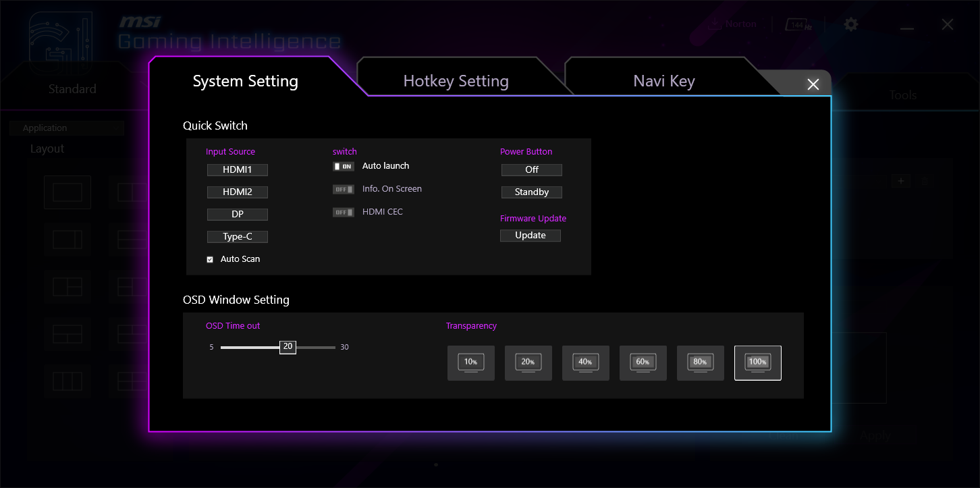Switch to the Navi Key tab
The image size is (980, 488).
(x=664, y=81)
